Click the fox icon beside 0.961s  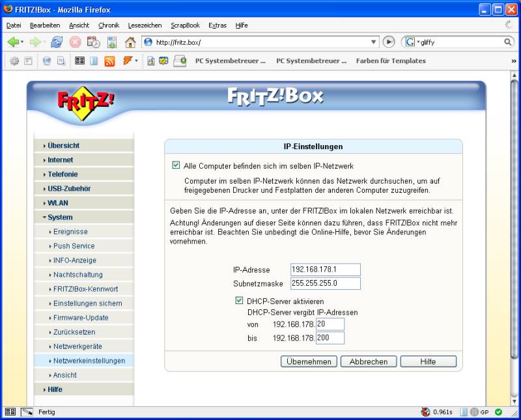point(425,412)
